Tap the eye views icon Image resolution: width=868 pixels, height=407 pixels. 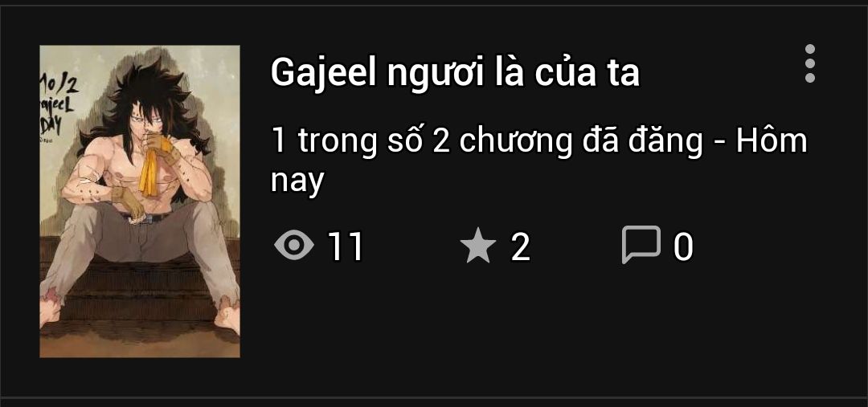point(294,246)
